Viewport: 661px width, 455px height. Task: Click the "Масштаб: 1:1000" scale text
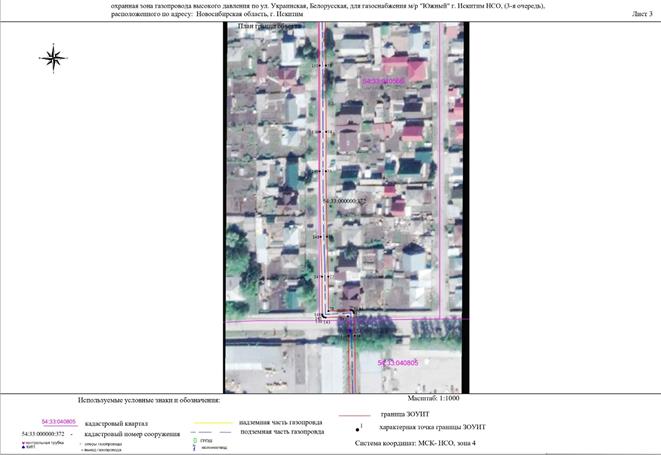(x=433, y=398)
